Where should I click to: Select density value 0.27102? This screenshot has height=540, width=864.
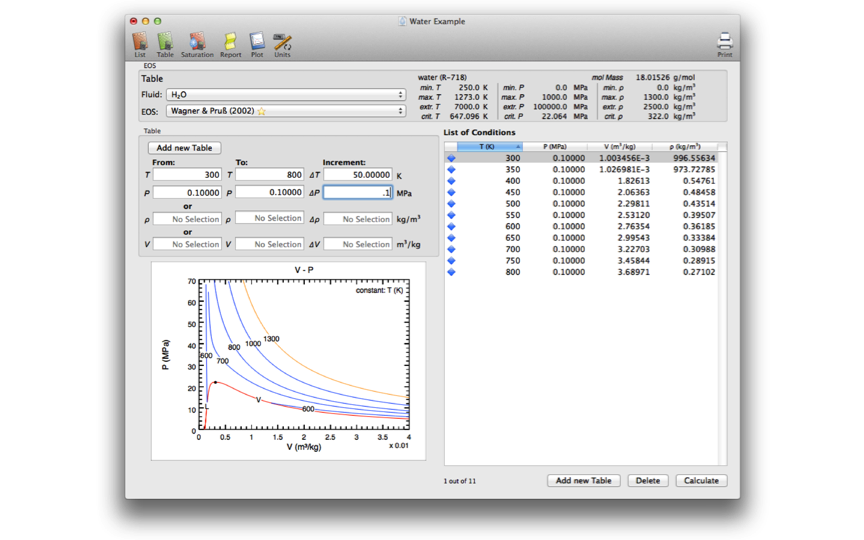pos(699,272)
